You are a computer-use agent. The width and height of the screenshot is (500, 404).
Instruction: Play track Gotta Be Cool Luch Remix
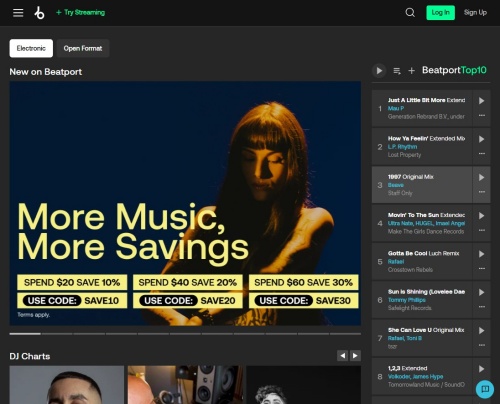(481, 254)
